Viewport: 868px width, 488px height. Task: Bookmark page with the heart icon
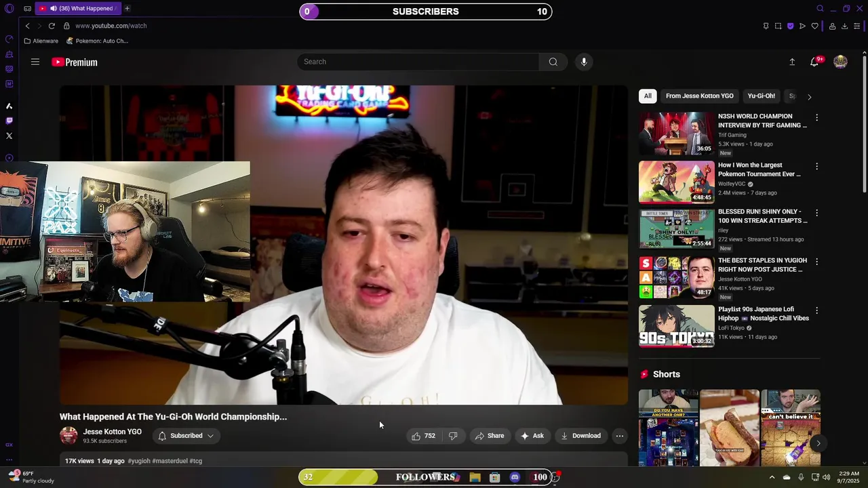(x=814, y=26)
